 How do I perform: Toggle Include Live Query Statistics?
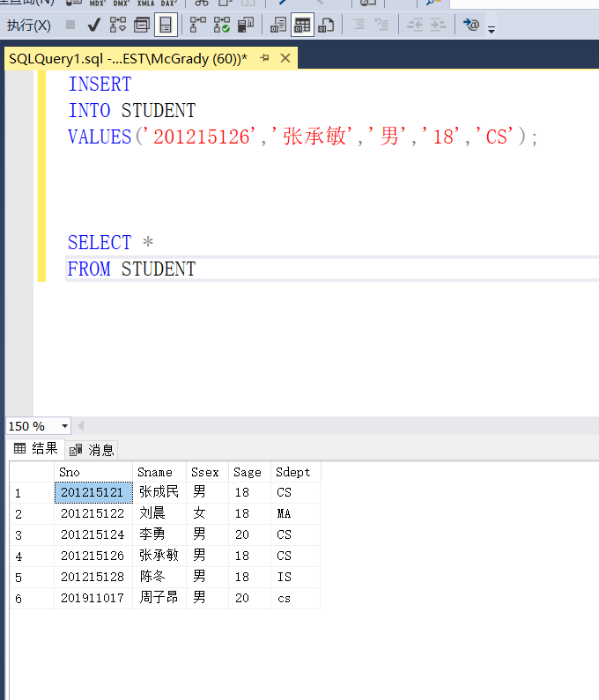(222, 25)
